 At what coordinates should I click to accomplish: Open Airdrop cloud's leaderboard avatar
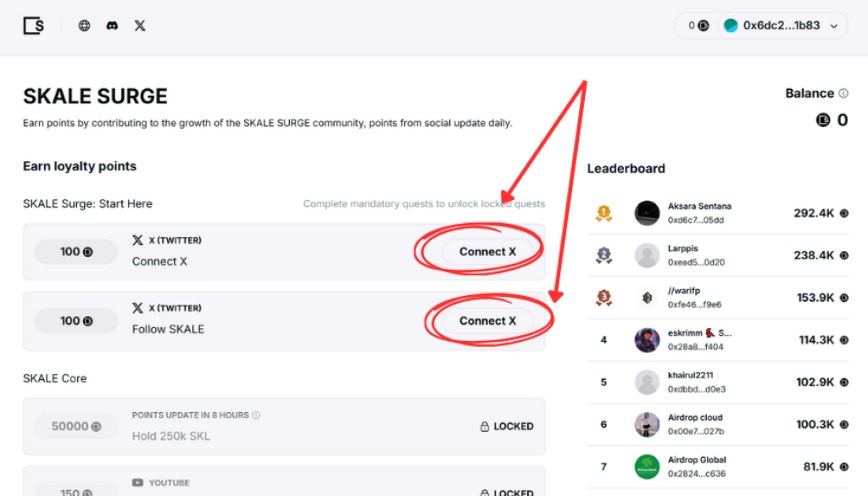pos(648,424)
